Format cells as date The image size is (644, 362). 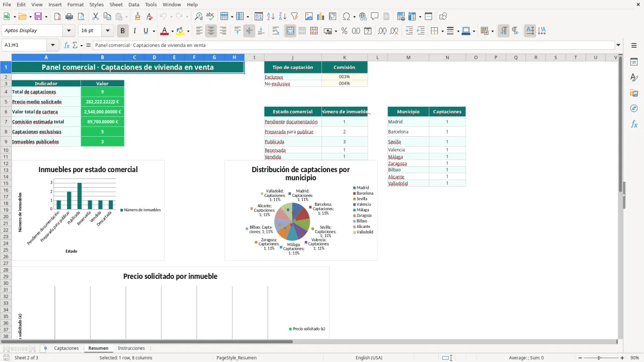click(368, 31)
